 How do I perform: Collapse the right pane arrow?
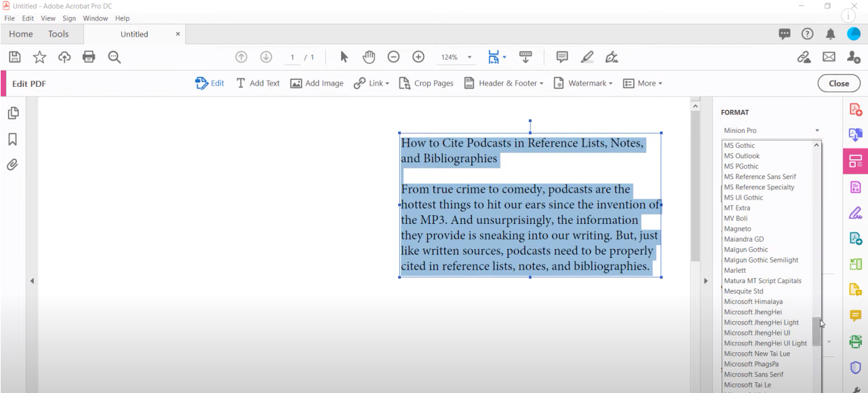point(705,280)
